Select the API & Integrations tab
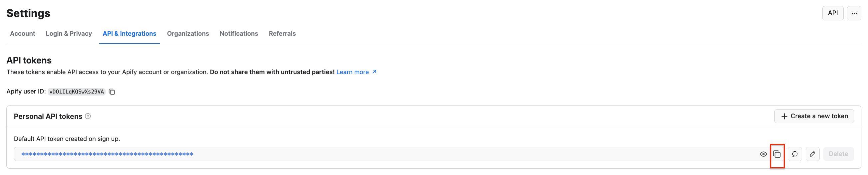Image resolution: width=868 pixels, height=175 pixels. 129,33
